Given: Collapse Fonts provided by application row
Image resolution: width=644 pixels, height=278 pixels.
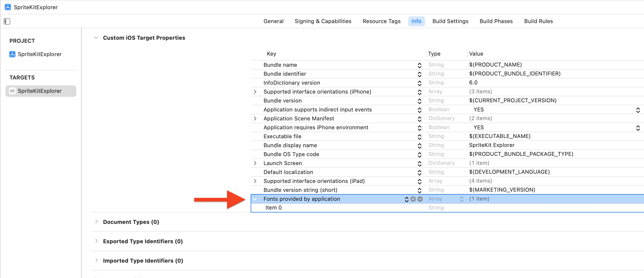Looking at the screenshot, I should coord(255,199).
